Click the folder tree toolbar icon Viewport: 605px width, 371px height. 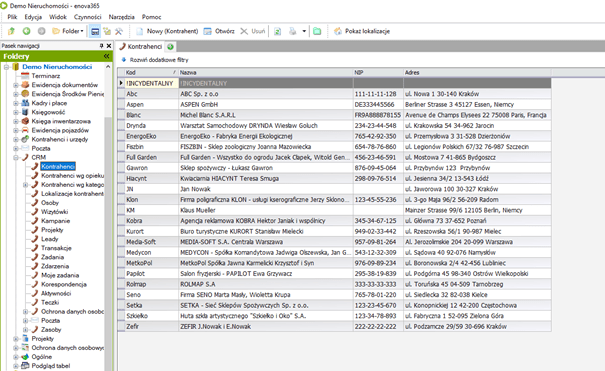click(x=107, y=31)
